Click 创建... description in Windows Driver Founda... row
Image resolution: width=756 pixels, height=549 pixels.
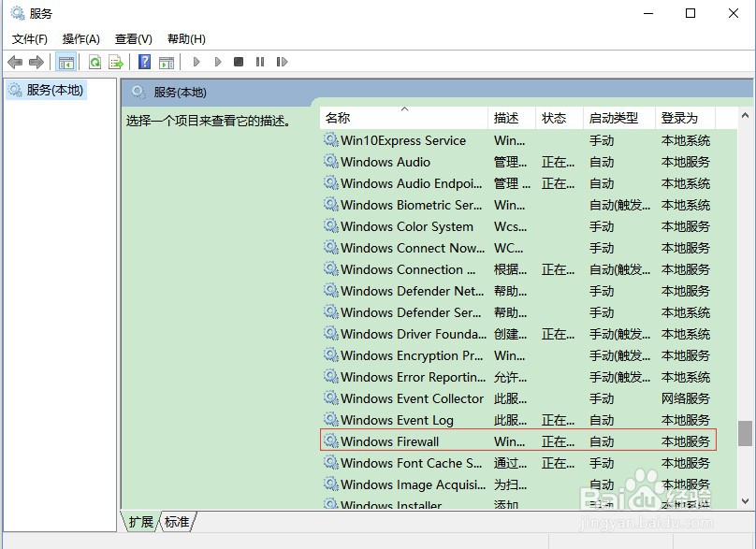pos(511,334)
